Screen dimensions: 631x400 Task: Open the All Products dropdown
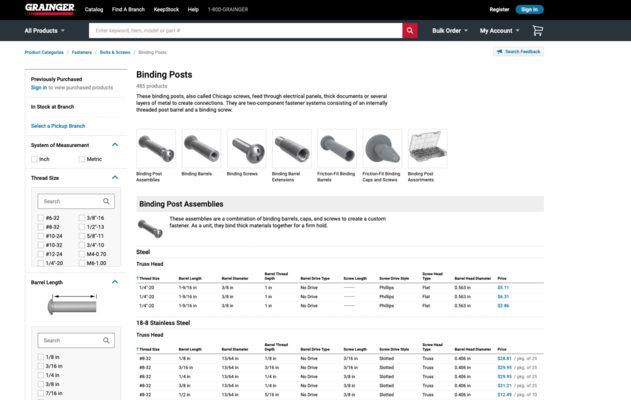46,31
